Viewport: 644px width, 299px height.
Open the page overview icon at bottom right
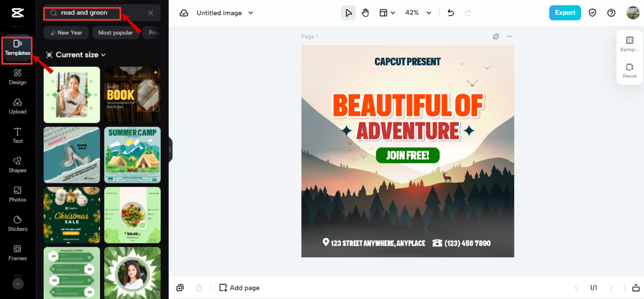(x=635, y=288)
